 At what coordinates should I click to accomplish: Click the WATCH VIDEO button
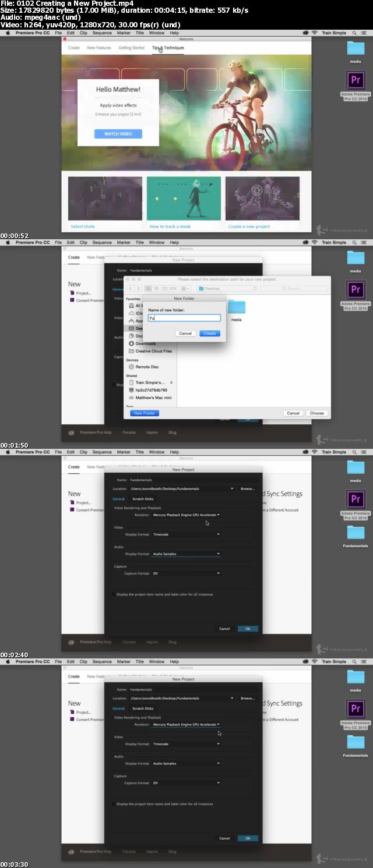click(x=118, y=134)
